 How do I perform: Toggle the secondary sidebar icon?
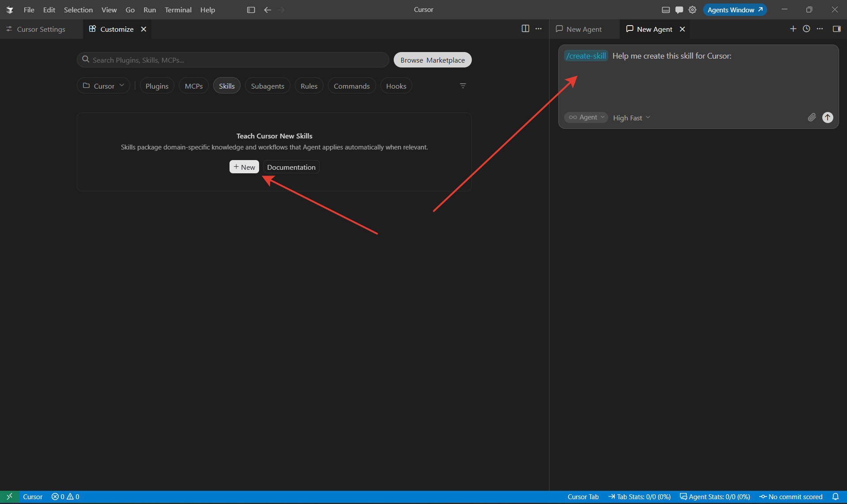point(836,29)
